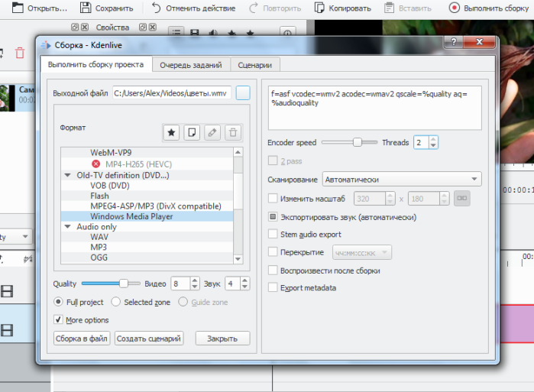Click the Copy toolbar icon
The height and width of the screenshot is (392, 534).
(319, 8)
